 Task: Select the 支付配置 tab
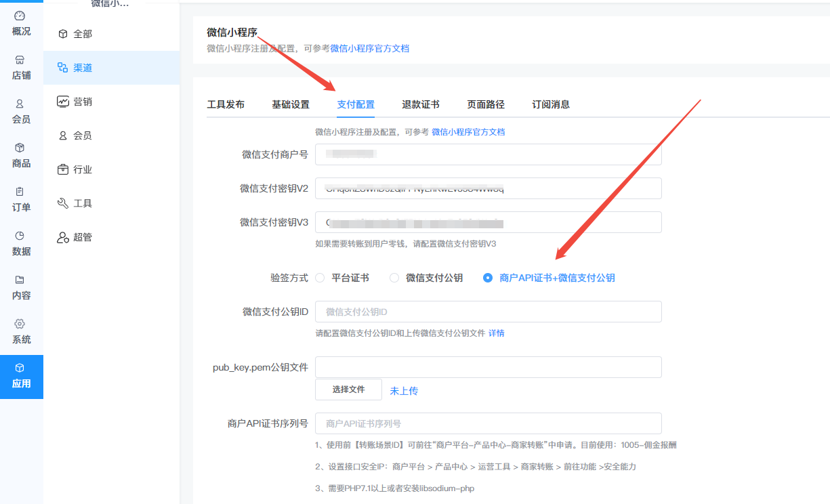[x=356, y=104]
